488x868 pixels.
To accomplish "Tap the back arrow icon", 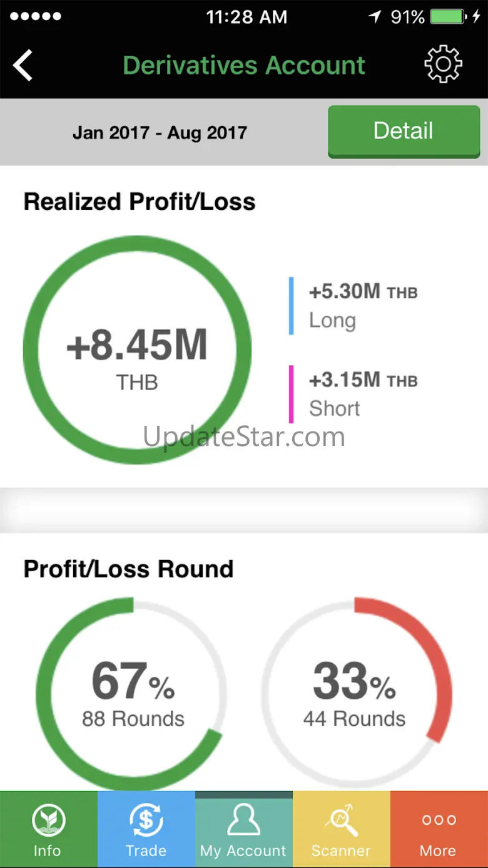I will [x=23, y=66].
